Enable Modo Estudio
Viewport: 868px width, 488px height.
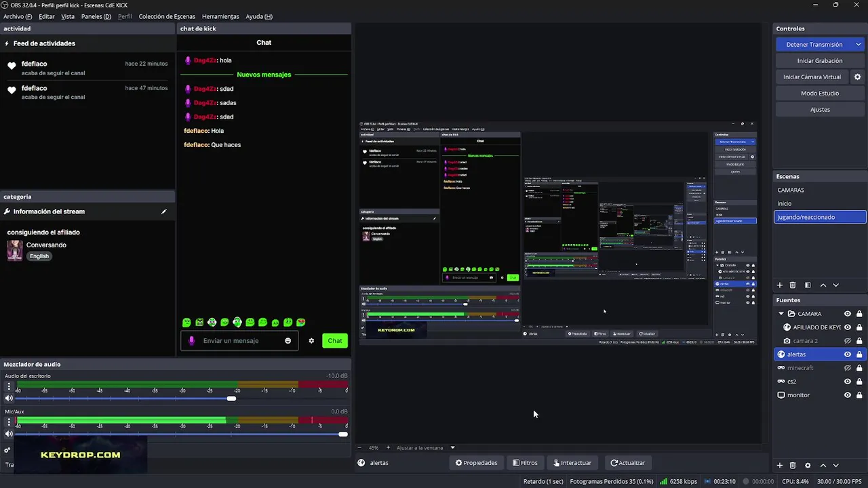pyautogui.click(x=820, y=94)
